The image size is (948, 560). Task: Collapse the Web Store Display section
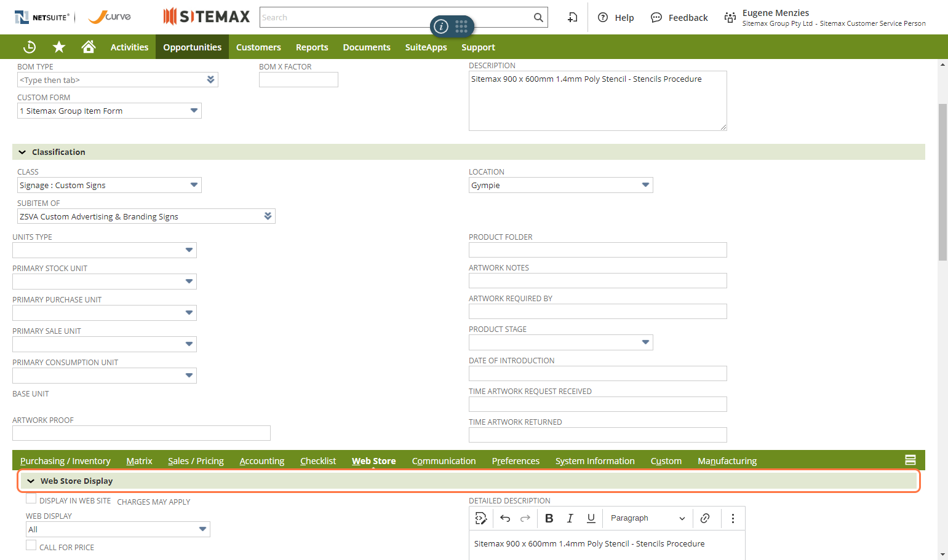pos(31,481)
